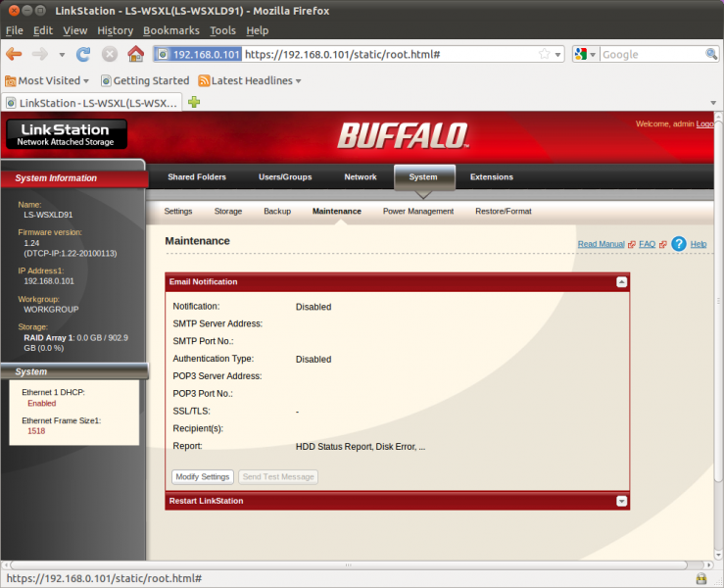Click the System sidebar section header
This screenshot has height=588, width=724.
coord(73,371)
